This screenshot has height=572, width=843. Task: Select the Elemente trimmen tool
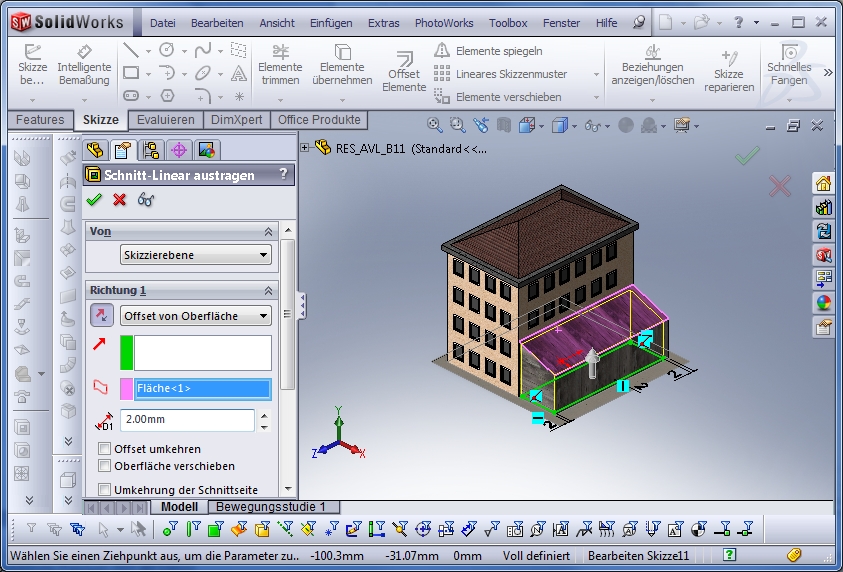(x=280, y=66)
